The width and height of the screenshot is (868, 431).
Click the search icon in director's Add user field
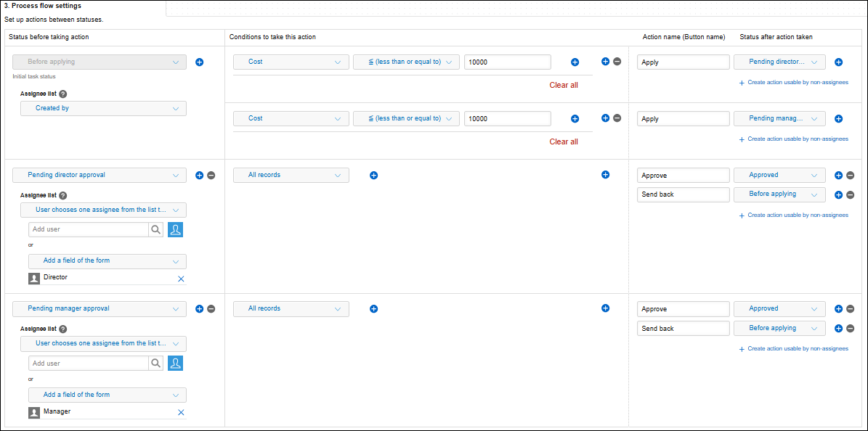click(155, 228)
